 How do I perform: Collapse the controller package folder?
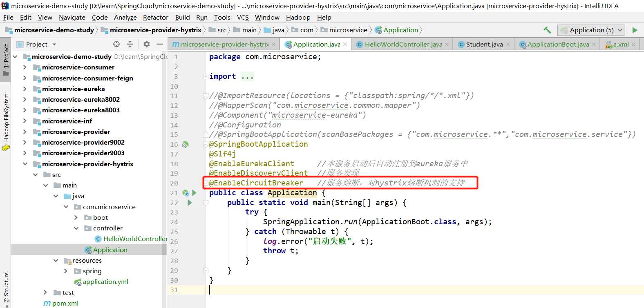point(76,228)
